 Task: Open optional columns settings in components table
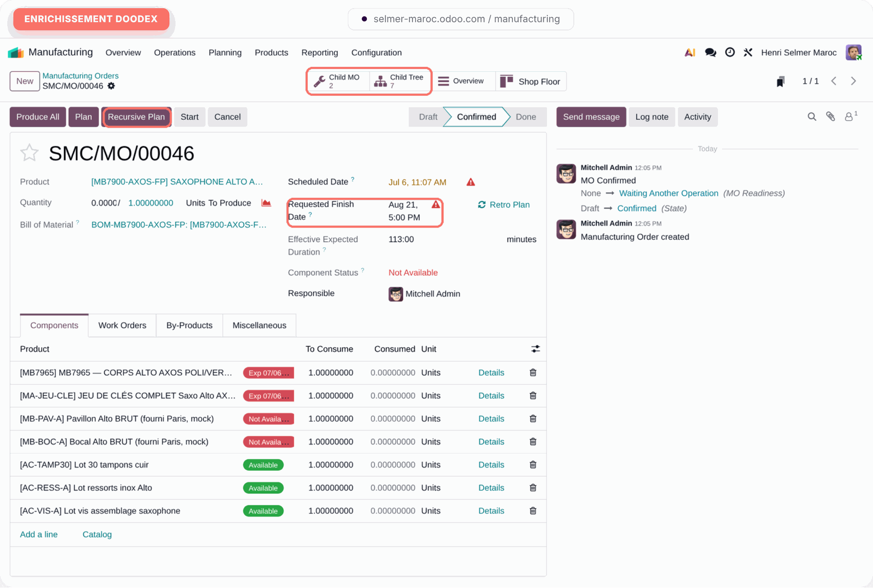535,349
